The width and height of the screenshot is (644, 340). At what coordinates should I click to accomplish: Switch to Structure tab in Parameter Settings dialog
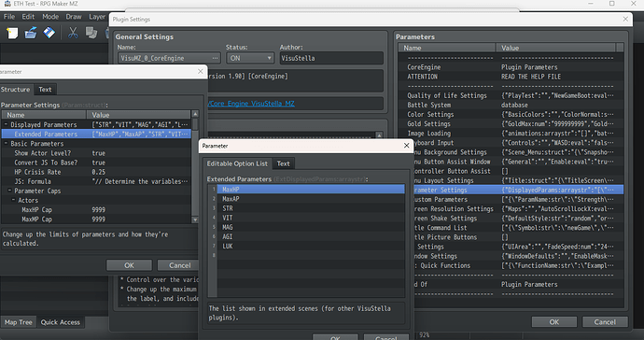pyautogui.click(x=15, y=90)
